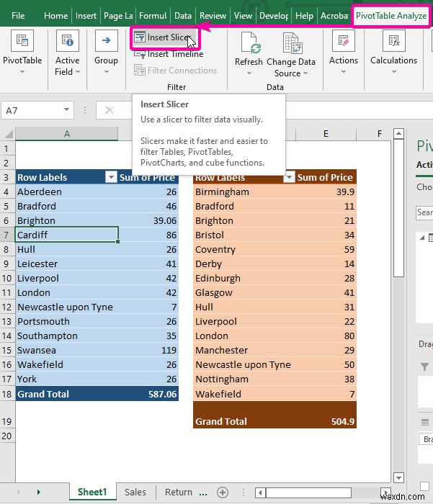The image size is (433, 504).
Task: Open the Active Field icon
Action: pyautogui.click(x=68, y=40)
